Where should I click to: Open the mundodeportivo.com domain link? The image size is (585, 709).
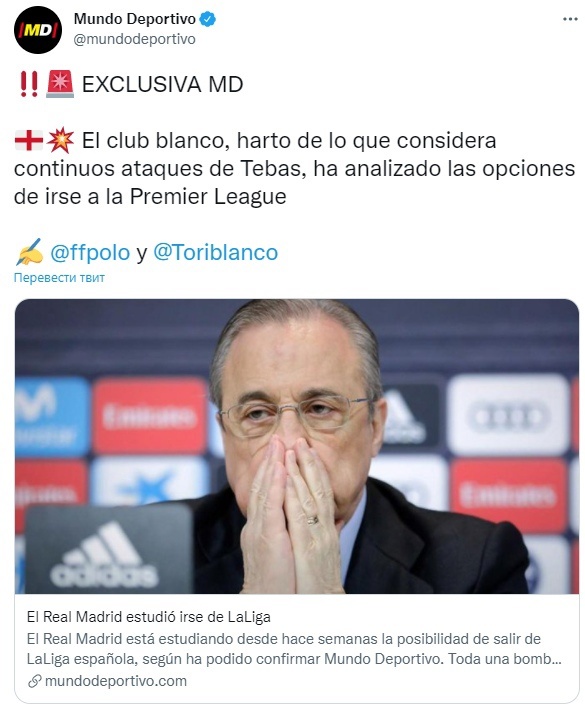[116, 681]
